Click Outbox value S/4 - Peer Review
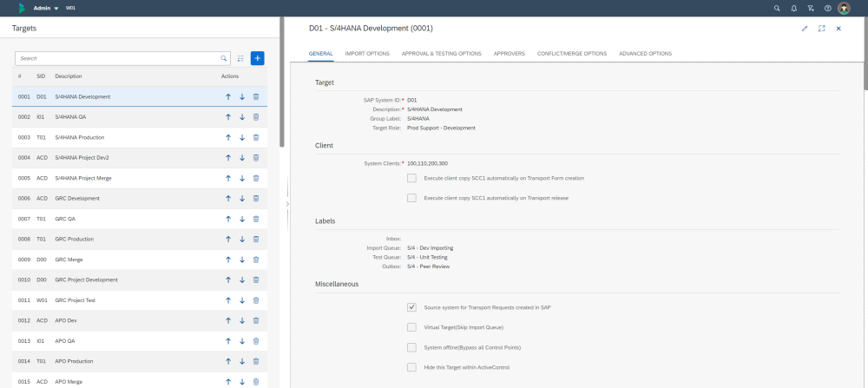Image resolution: width=868 pixels, height=388 pixels. click(x=428, y=266)
